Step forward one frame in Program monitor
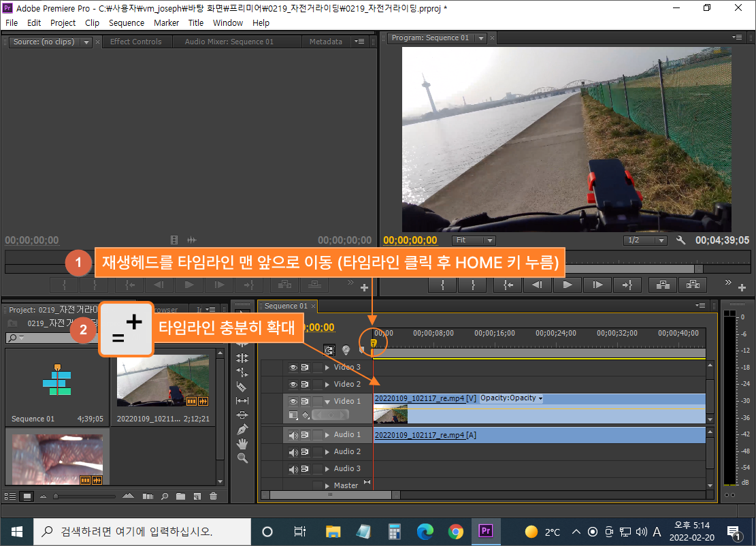Viewport: 756px width, 546px height. [x=597, y=285]
